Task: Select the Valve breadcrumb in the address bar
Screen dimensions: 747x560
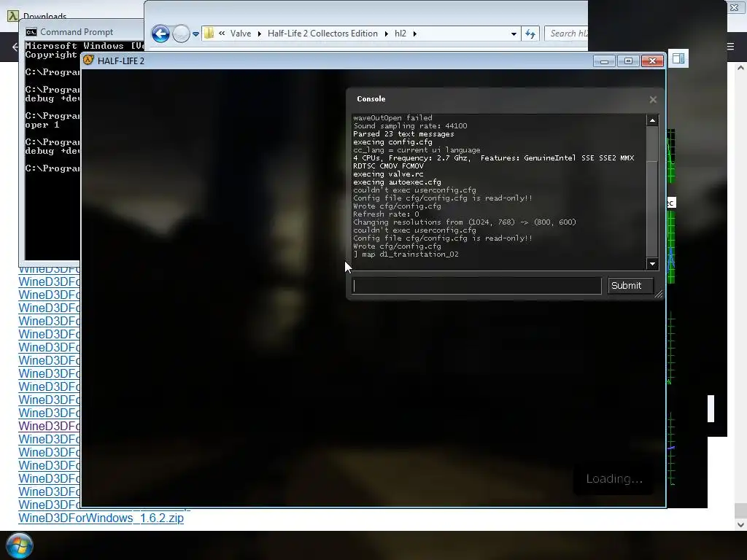Action: (241, 34)
